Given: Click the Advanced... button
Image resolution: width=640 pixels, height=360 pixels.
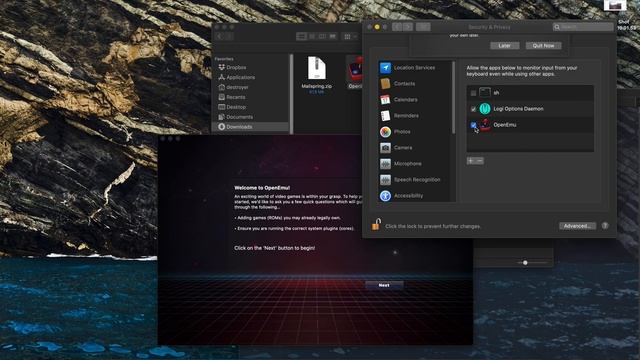Looking at the screenshot, I should coord(577,226).
